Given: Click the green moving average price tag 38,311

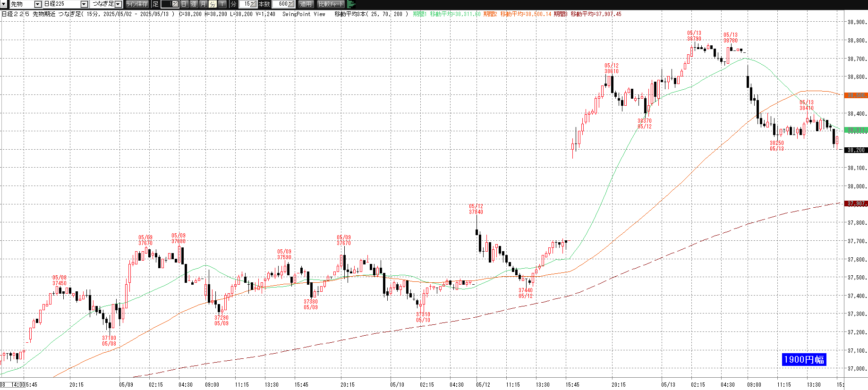Looking at the screenshot, I should coord(856,130).
